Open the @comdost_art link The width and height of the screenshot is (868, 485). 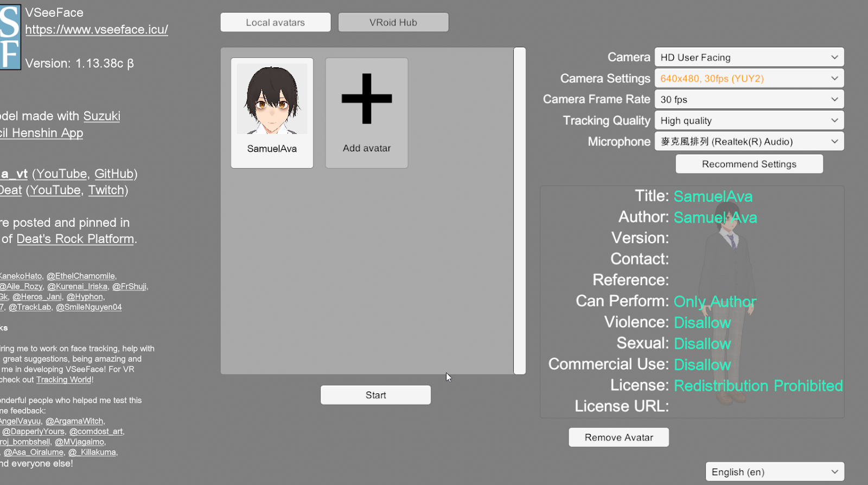coord(96,431)
